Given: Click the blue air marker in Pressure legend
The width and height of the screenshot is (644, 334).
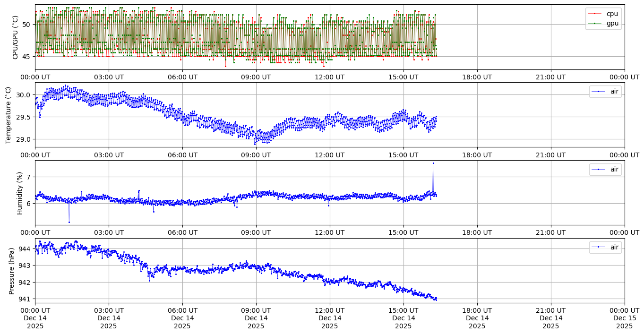Looking at the screenshot, I should pos(600,247).
